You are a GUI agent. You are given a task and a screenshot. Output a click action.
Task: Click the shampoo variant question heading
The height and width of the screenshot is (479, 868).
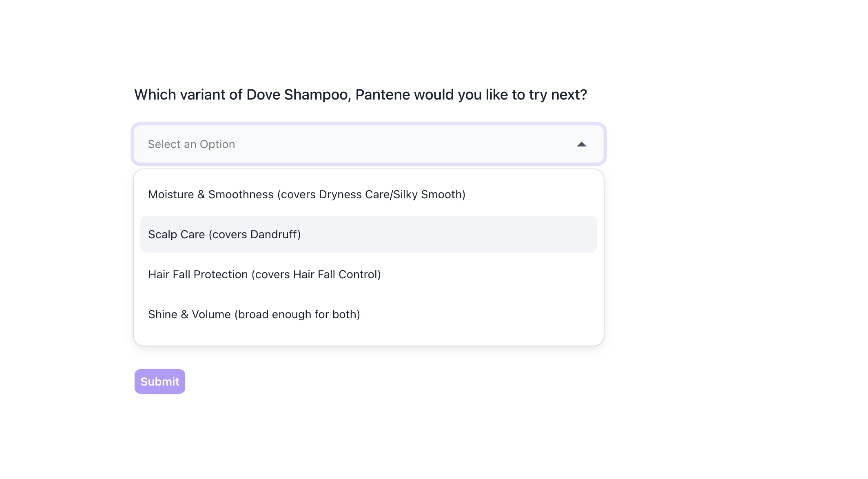click(x=360, y=95)
